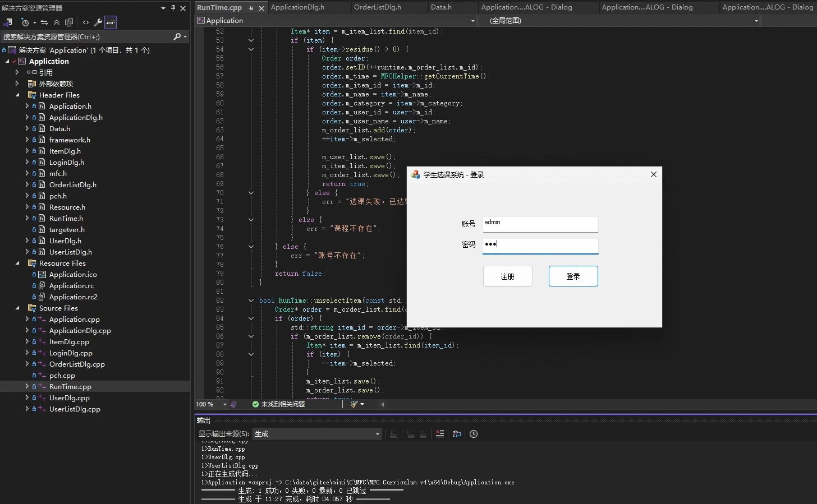Image resolution: width=817 pixels, height=504 pixels.
Task: Click the 密码 password input field
Action: point(540,246)
